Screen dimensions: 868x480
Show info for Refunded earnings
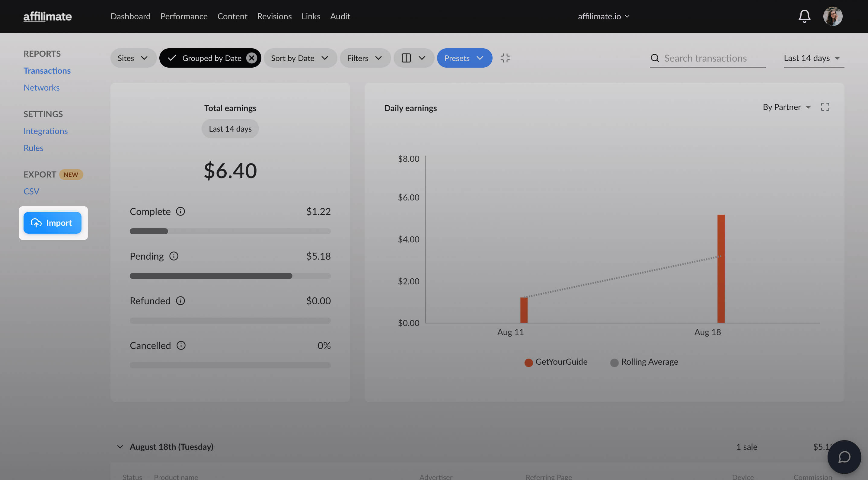(180, 301)
